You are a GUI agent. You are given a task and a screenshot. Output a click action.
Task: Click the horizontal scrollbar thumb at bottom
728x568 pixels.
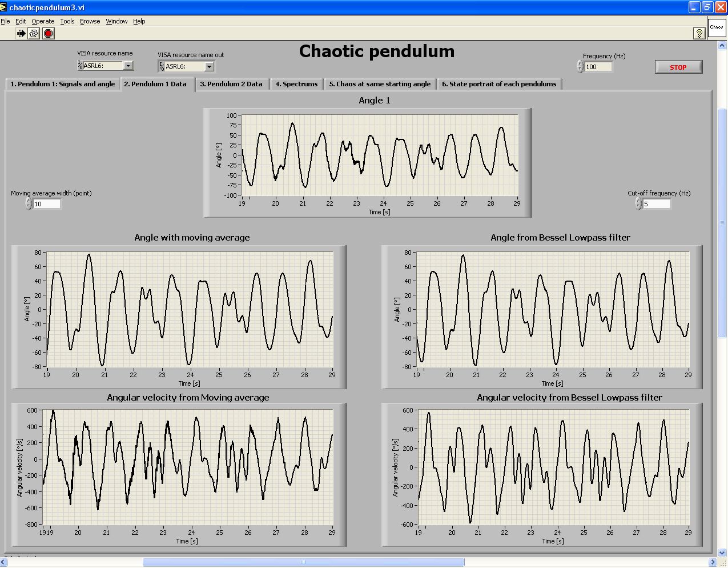point(303,562)
